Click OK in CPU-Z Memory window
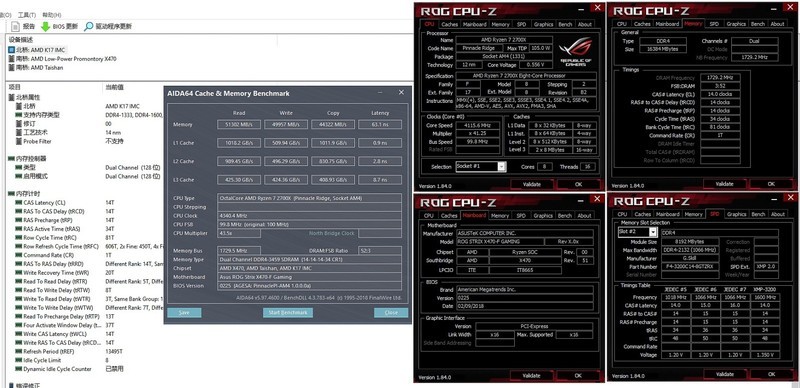The width and height of the screenshot is (800, 388). tap(770, 184)
